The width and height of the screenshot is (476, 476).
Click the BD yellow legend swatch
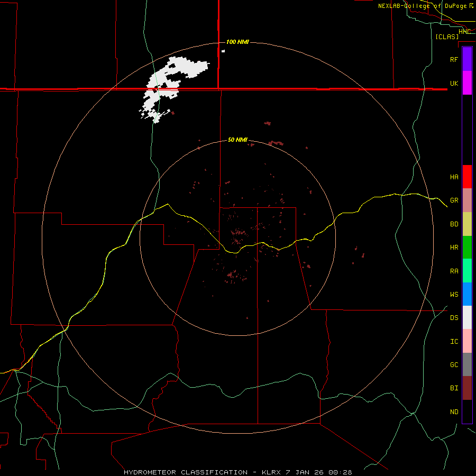pyautogui.click(x=467, y=224)
